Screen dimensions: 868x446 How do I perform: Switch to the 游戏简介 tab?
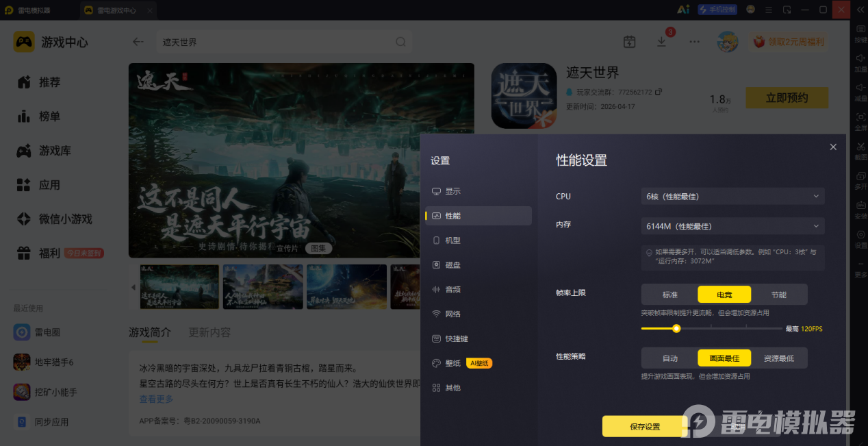click(150, 332)
